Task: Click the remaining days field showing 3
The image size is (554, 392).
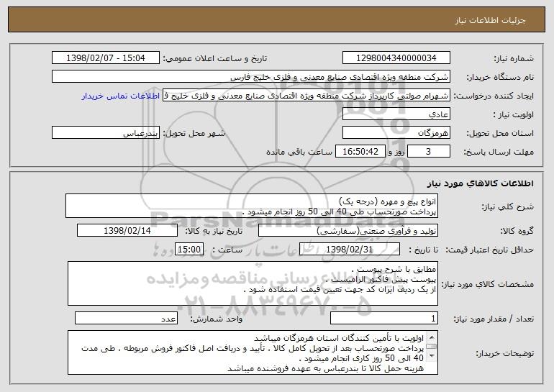Action: (x=429, y=152)
